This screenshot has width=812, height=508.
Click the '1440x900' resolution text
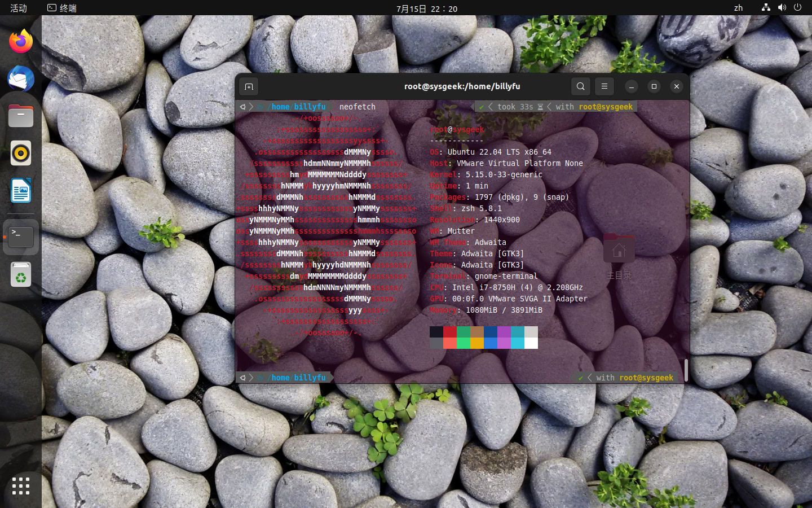pyautogui.click(x=502, y=220)
